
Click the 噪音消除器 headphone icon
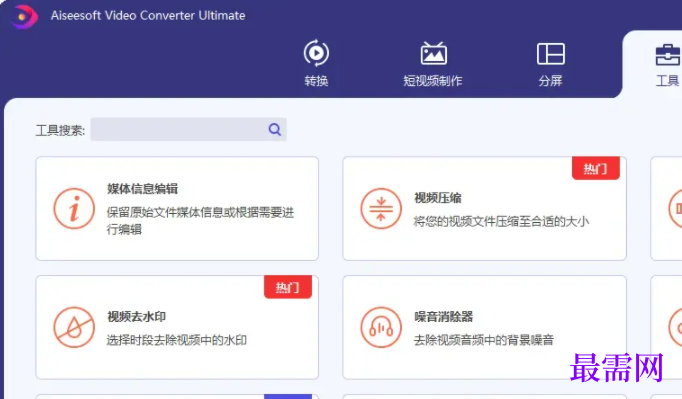click(x=381, y=327)
